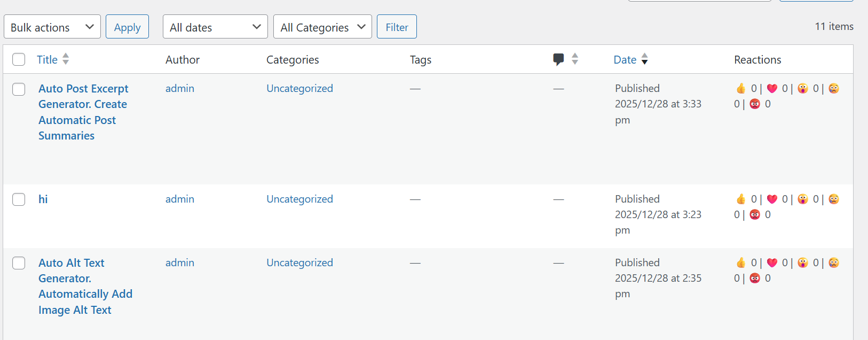Click the surprised face reaction on hi post
The width and height of the screenshot is (868, 340).
(x=803, y=199)
